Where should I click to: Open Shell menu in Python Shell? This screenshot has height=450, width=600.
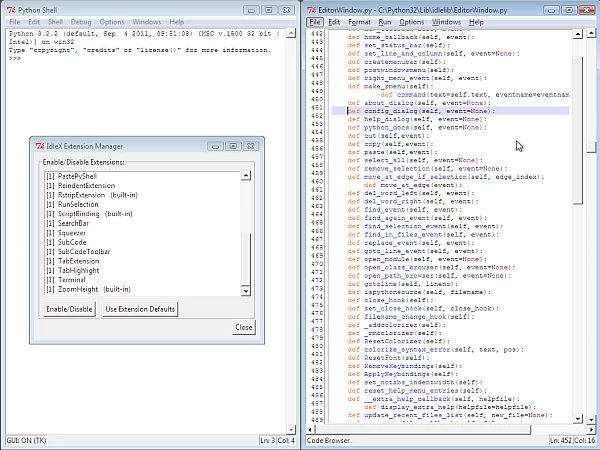[x=55, y=22]
